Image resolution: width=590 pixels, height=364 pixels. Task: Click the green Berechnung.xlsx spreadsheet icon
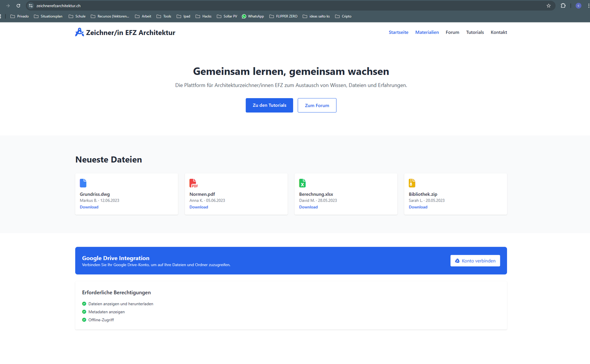point(302,183)
